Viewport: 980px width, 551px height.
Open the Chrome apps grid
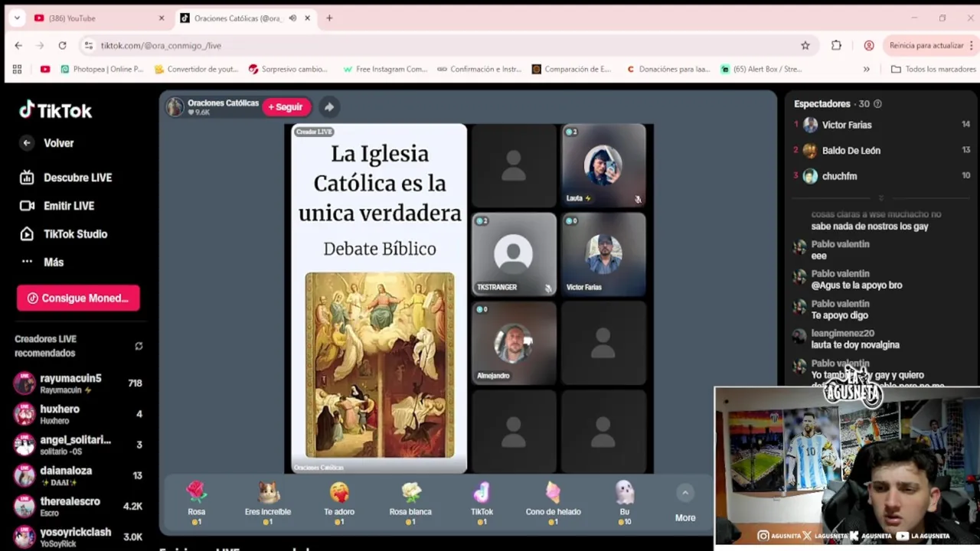coord(17,70)
